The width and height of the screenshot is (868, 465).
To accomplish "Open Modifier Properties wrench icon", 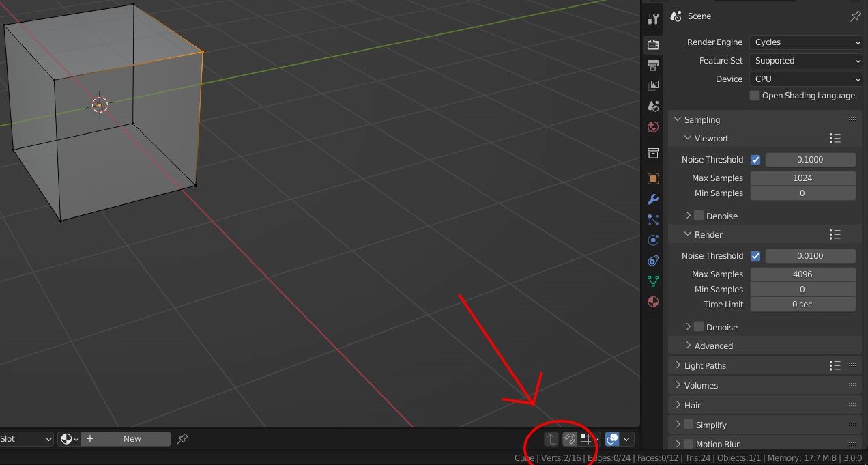I will (x=653, y=199).
